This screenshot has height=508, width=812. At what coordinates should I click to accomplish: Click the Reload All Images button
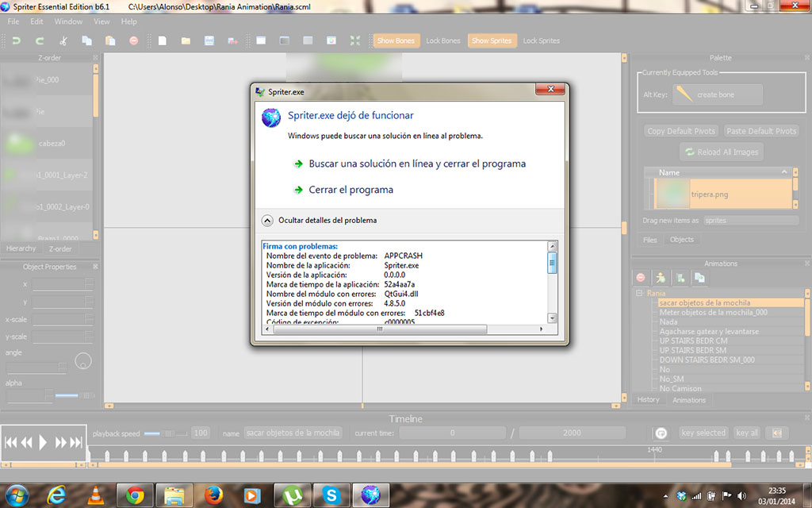722,152
